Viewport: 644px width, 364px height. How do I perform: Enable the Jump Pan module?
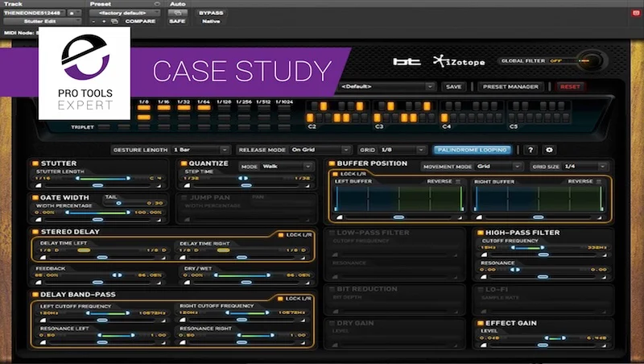pyautogui.click(x=184, y=197)
